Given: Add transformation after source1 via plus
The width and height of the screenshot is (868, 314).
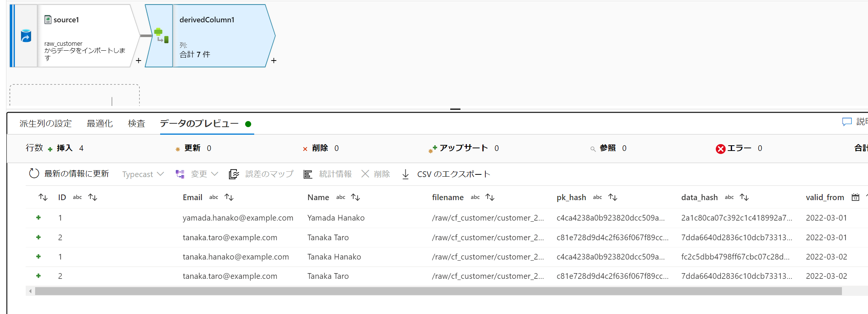Looking at the screenshot, I should pyautogui.click(x=139, y=61).
